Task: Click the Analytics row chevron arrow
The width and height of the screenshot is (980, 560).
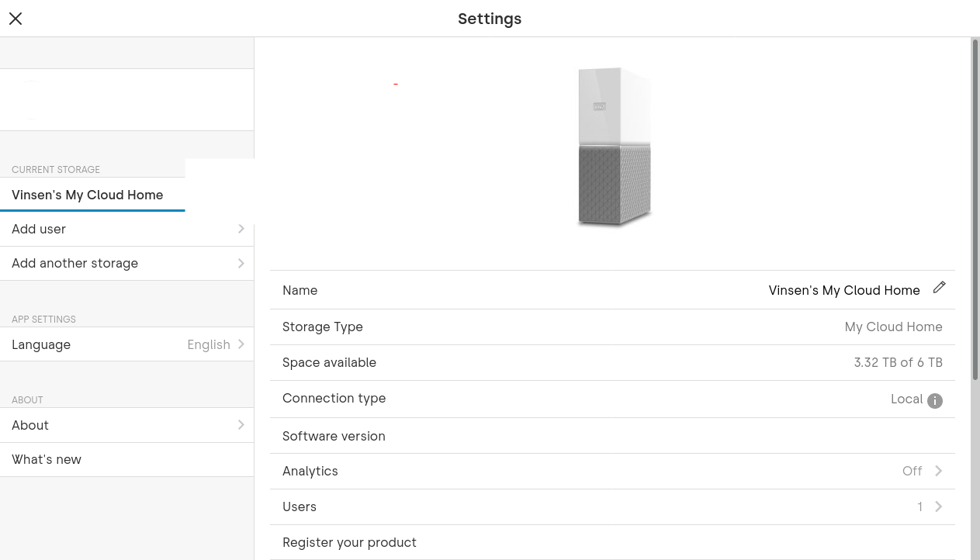Action: click(939, 471)
